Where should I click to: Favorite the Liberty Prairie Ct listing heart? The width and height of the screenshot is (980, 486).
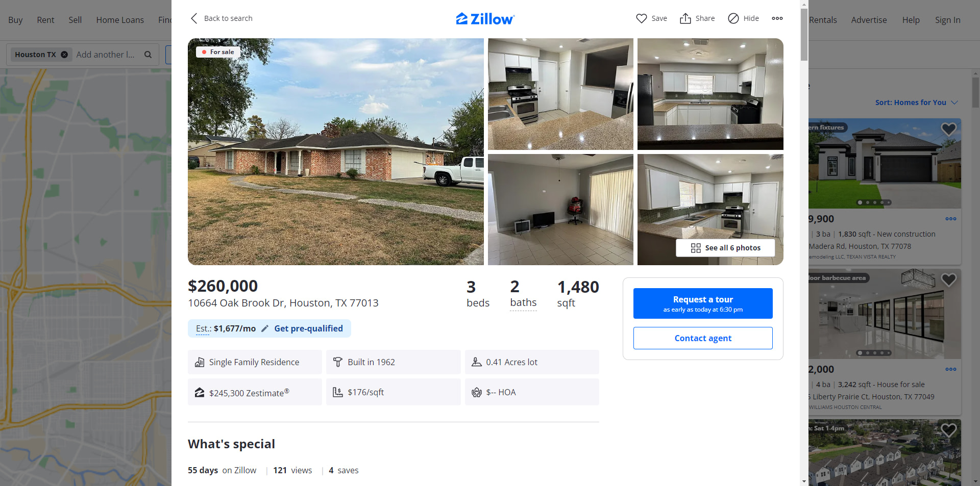coord(948,280)
